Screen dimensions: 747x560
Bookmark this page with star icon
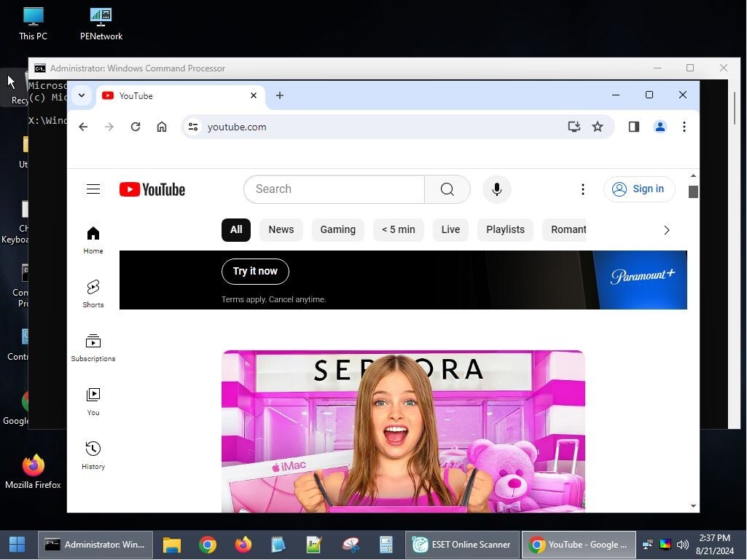click(x=598, y=127)
